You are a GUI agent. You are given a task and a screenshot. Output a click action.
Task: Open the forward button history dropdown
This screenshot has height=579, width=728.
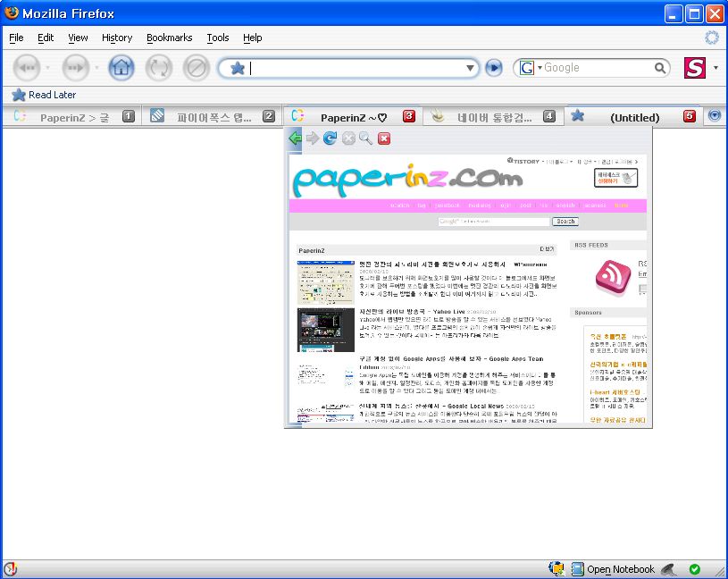(96, 68)
